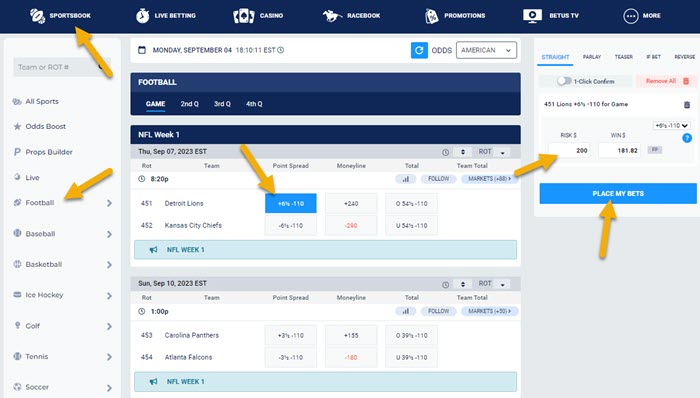Click the Team or ROT # search field

pyautogui.click(x=62, y=67)
